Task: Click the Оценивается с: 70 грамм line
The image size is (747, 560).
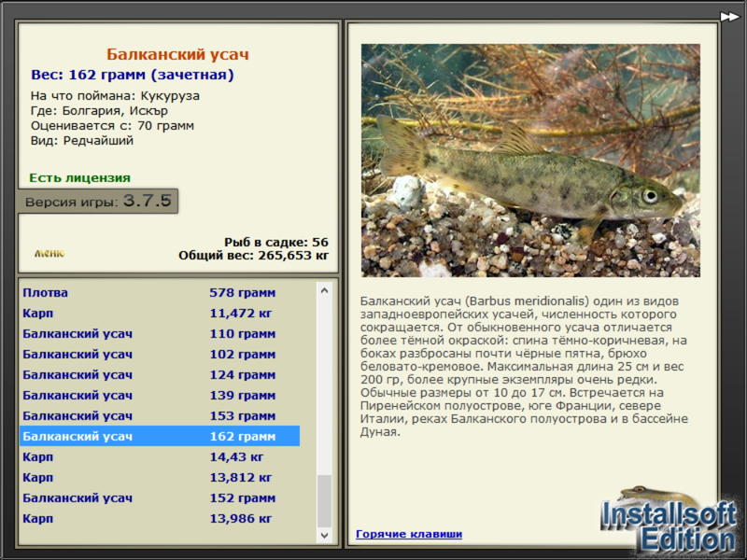Action: click(112, 126)
